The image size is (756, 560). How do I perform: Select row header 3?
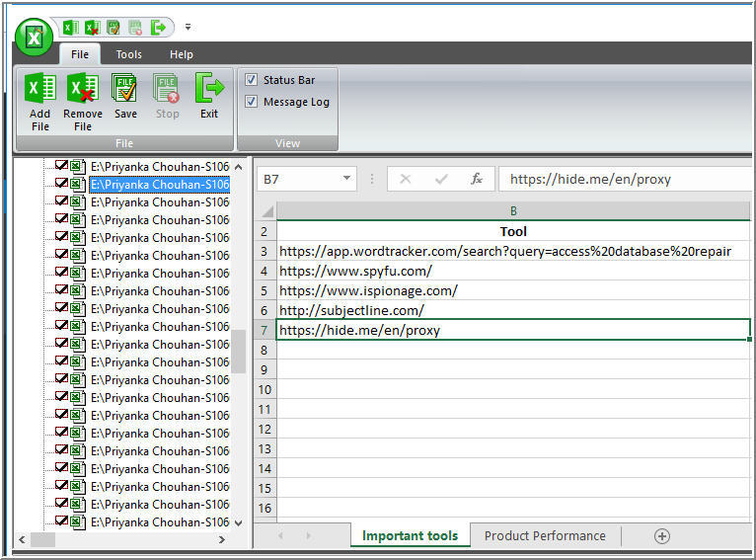[265, 251]
